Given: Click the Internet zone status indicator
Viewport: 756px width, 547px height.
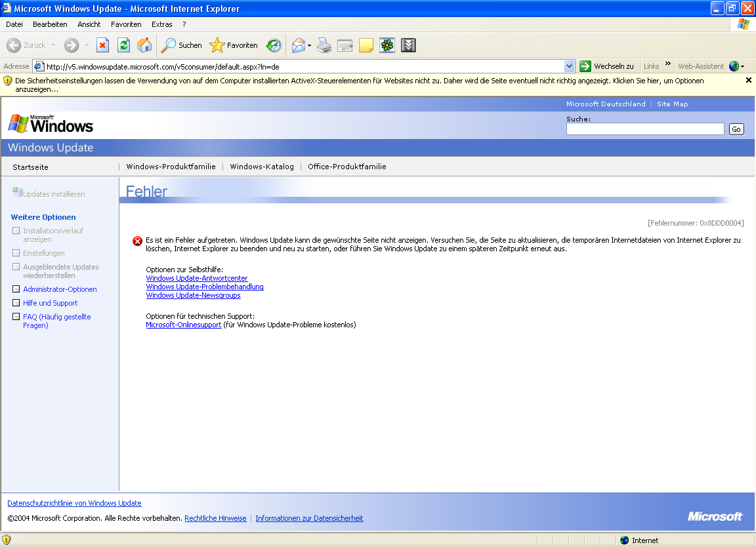Looking at the screenshot, I should [639, 540].
